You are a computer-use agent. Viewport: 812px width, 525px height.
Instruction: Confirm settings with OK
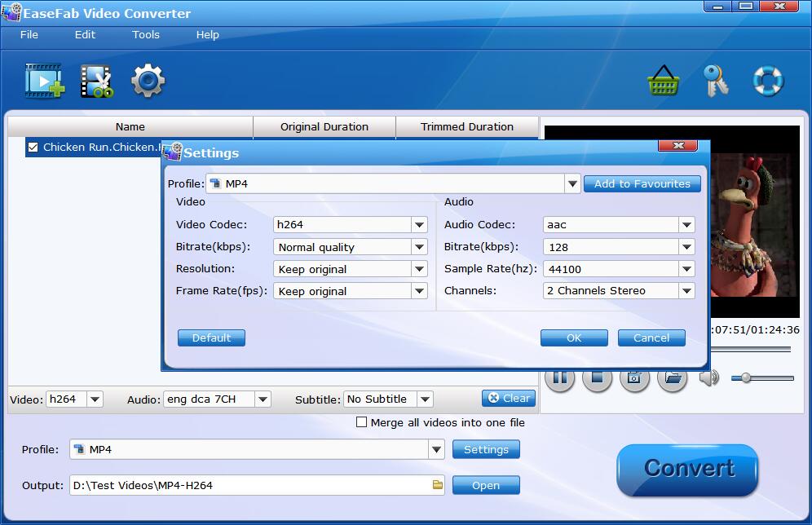574,338
